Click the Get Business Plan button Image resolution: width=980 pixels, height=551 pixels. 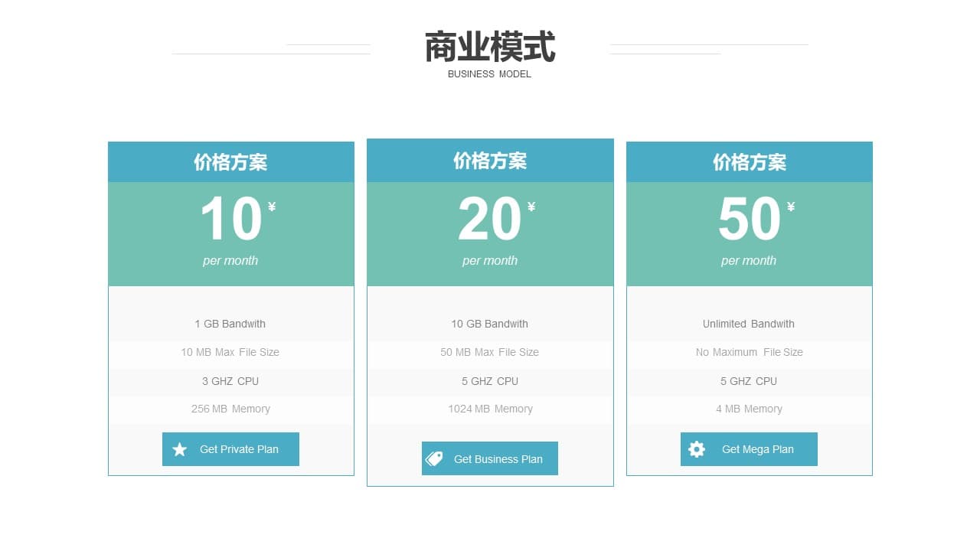[490, 458]
